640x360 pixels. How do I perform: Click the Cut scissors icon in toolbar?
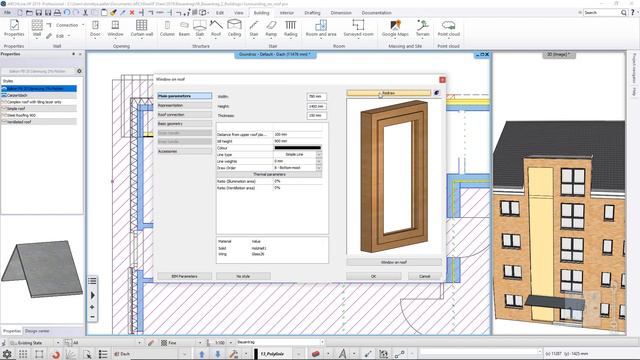[85, 13]
